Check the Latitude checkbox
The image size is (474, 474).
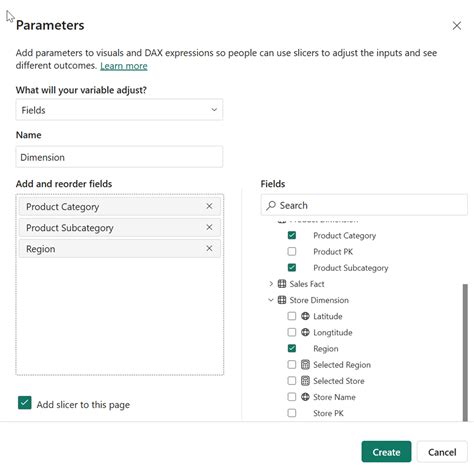coord(292,316)
